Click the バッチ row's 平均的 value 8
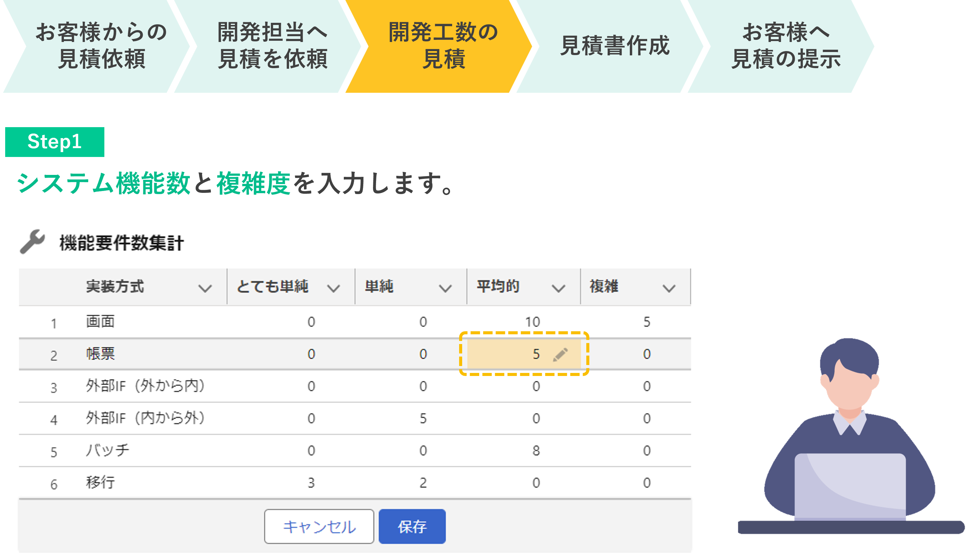The width and height of the screenshot is (966, 560). pyautogui.click(x=536, y=450)
